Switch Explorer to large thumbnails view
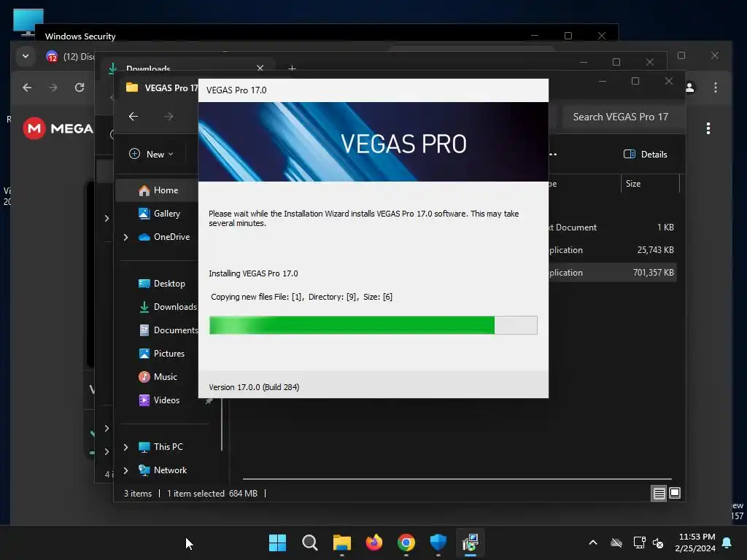The image size is (747, 560). click(675, 493)
